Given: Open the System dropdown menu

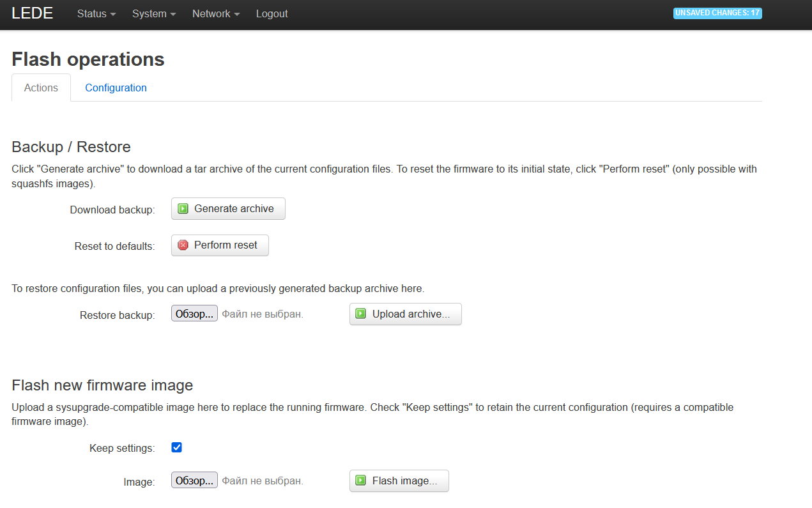Looking at the screenshot, I should pyautogui.click(x=154, y=14).
